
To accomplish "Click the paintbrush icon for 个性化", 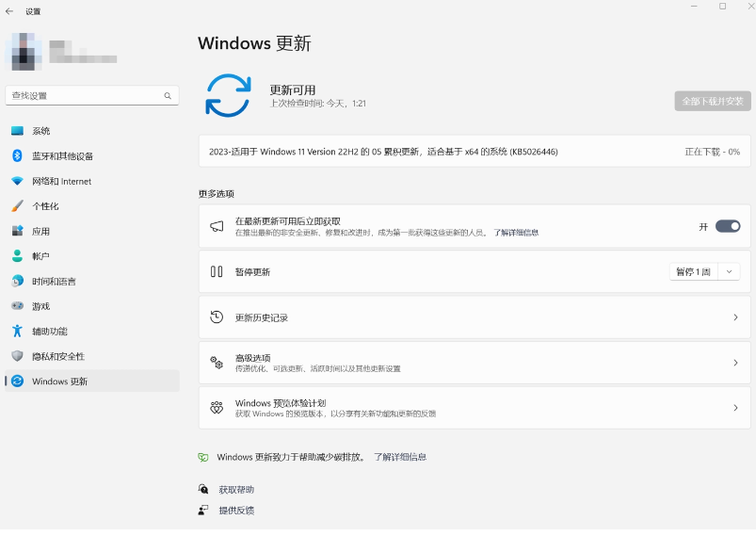I will 17,206.
